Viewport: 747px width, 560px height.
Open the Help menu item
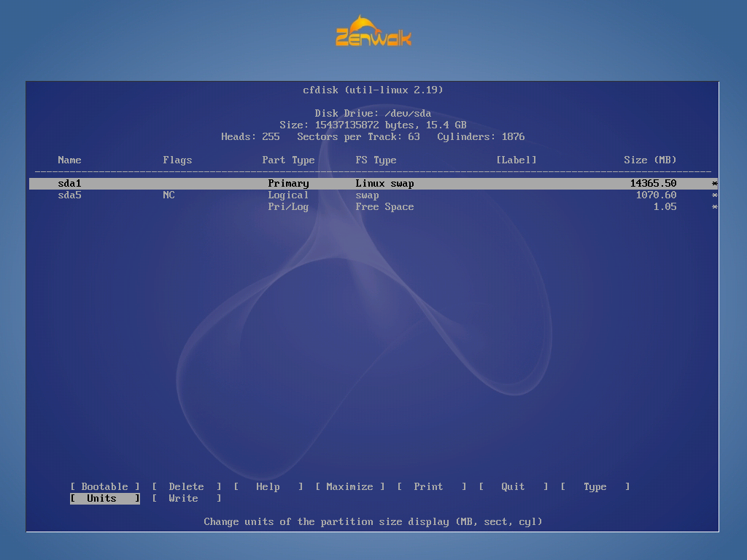(268, 487)
